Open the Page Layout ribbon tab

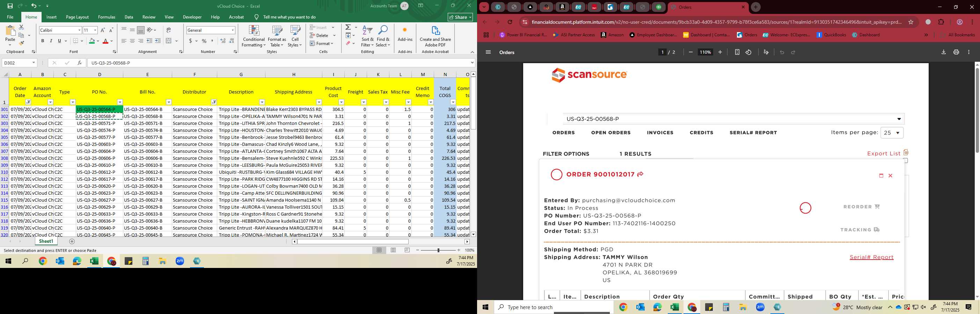pos(77,17)
